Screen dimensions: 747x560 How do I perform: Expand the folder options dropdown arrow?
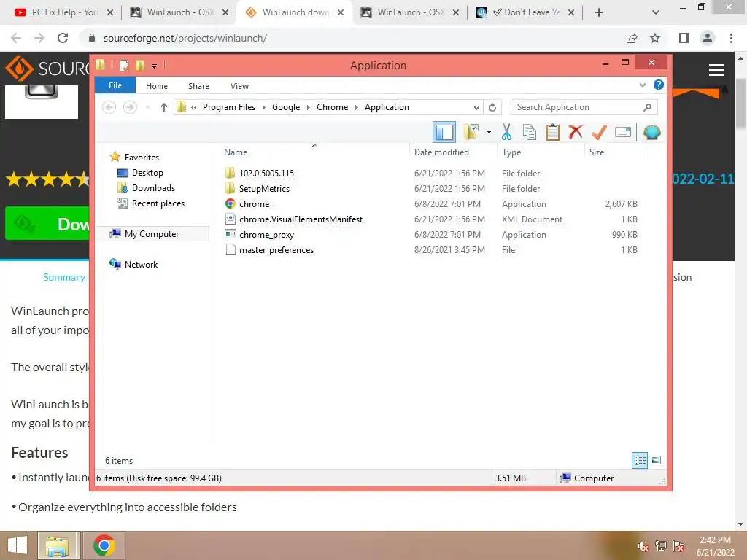(x=489, y=132)
